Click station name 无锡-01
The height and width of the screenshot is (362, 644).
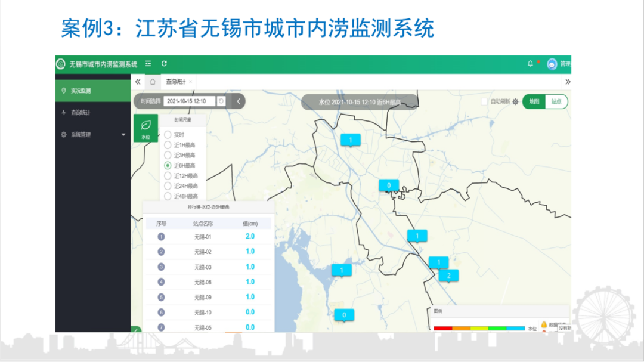203,237
